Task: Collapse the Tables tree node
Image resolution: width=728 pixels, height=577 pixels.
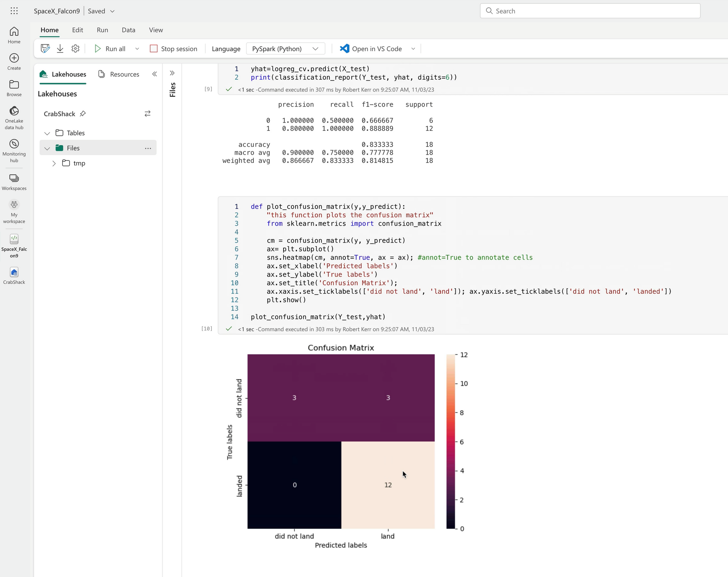Action: (x=47, y=133)
